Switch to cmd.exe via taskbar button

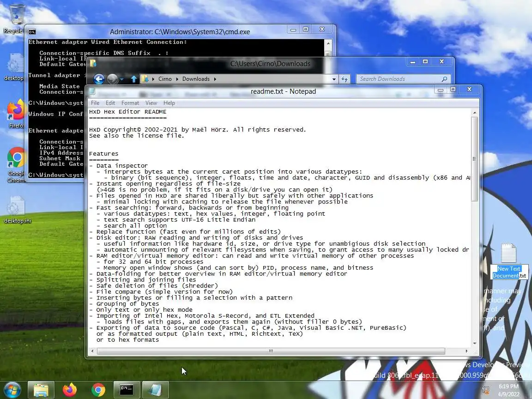pyautogui.click(x=127, y=389)
